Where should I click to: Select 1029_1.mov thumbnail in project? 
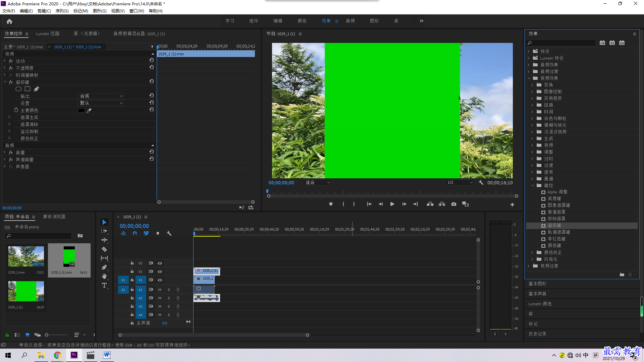(x=26, y=256)
